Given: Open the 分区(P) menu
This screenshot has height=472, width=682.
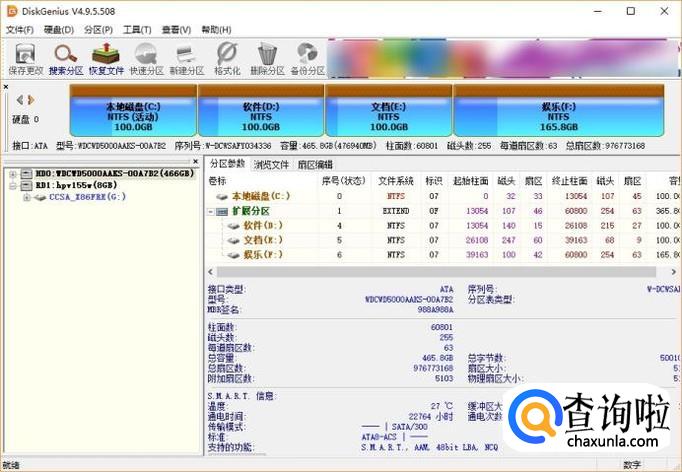Looking at the screenshot, I should pyautogui.click(x=98, y=30).
